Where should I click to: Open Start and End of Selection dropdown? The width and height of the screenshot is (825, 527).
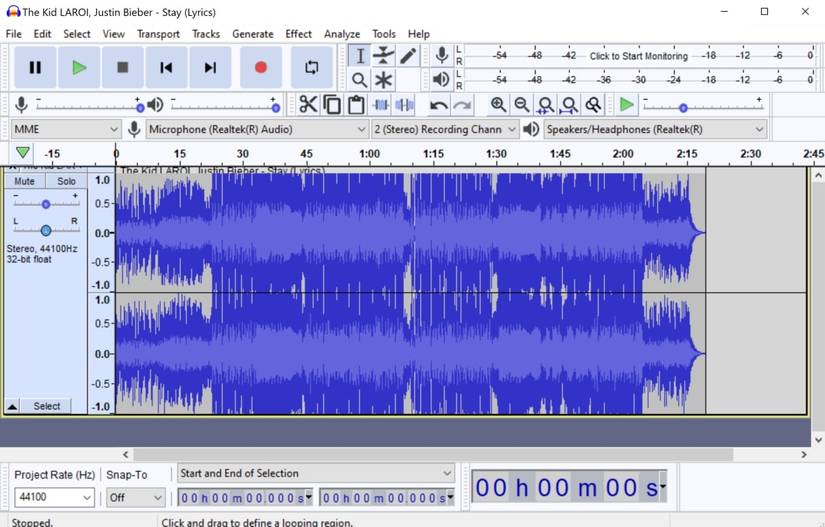(316, 473)
